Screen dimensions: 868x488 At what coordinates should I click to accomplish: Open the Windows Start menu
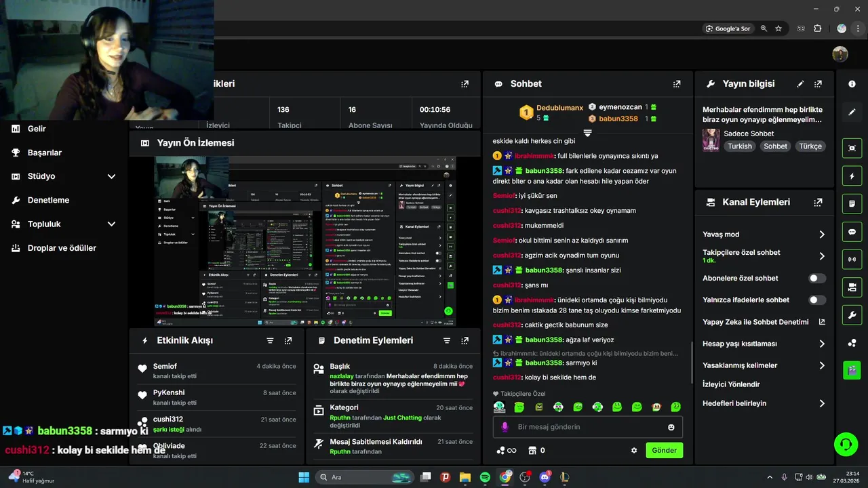pyautogui.click(x=304, y=477)
